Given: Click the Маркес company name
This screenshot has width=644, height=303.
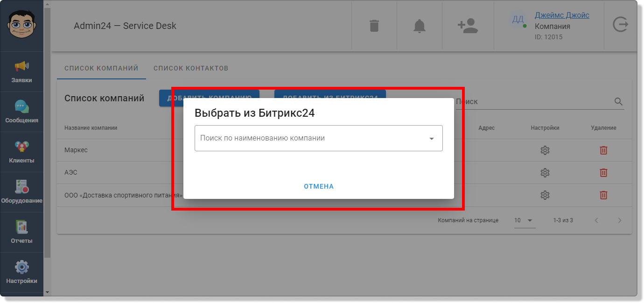Looking at the screenshot, I should pyautogui.click(x=76, y=150).
